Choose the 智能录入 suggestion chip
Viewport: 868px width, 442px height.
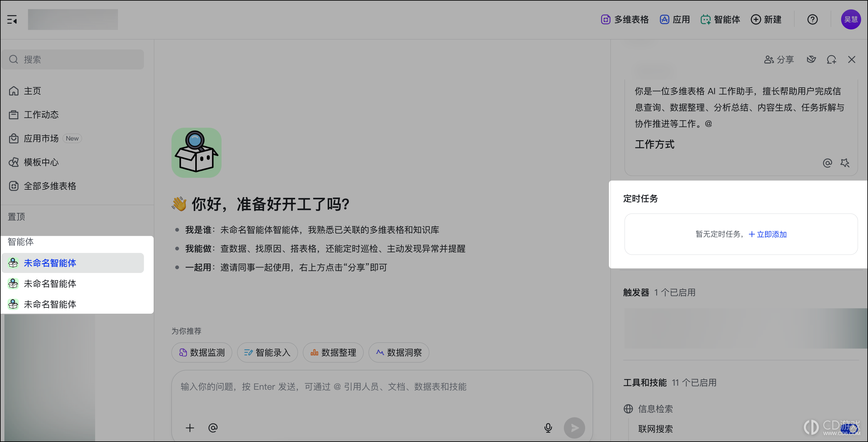click(267, 352)
